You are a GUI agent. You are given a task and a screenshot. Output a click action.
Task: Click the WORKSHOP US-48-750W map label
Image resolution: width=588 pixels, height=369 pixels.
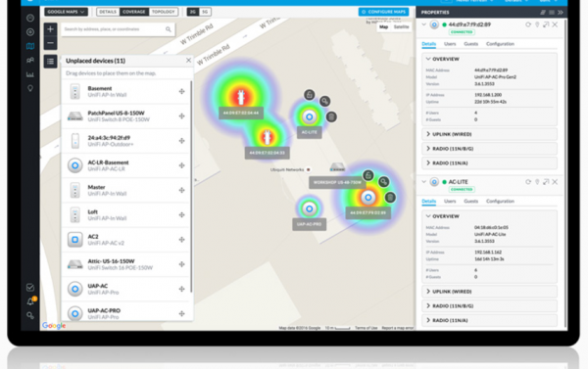pyautogui.click(x=337, y=183)
